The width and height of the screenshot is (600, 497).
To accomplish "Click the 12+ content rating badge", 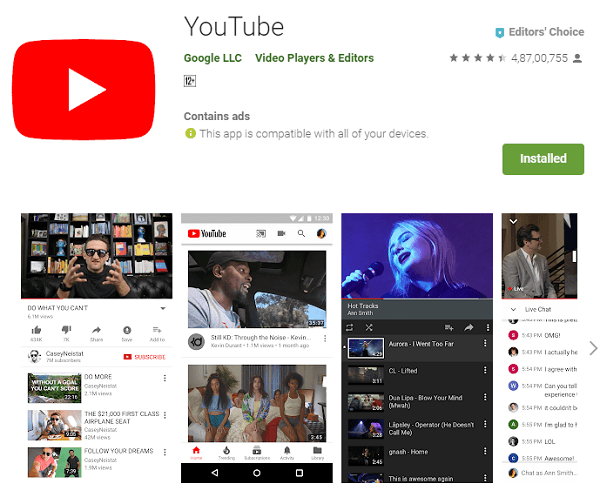I will (x=190, y=81).
